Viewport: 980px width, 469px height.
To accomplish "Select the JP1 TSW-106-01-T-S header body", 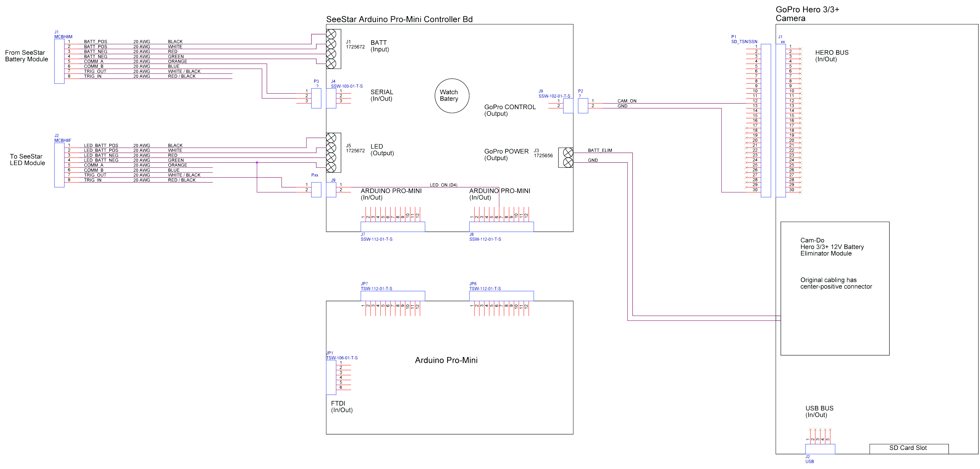I will [x=331, y=377].
